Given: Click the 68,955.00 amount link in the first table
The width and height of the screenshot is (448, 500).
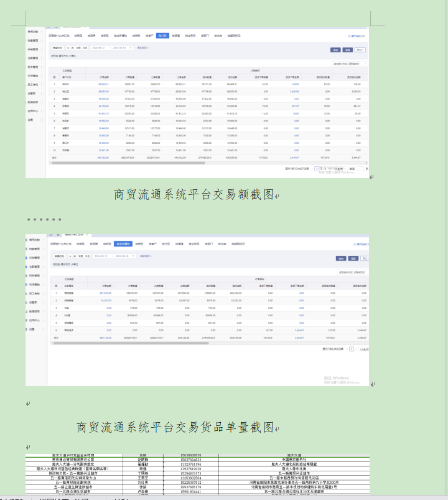Looking at the screenshot, I should pyautogui.click(x=103, y=92).
